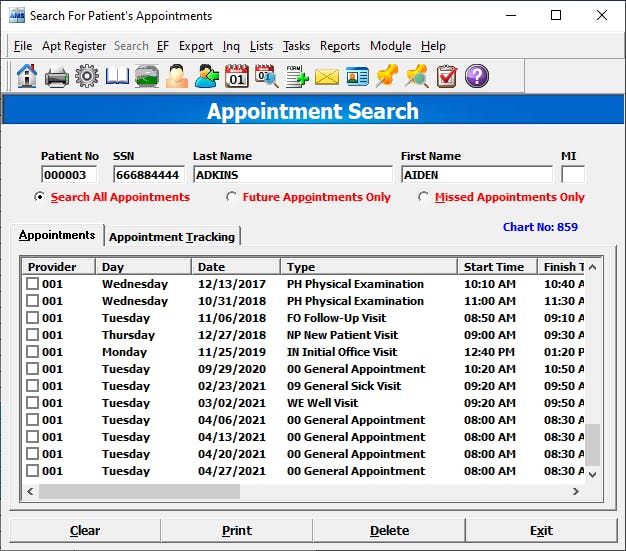The image size is (626, 551).
Task: Click the add form icon
Action: coord(297,76)
